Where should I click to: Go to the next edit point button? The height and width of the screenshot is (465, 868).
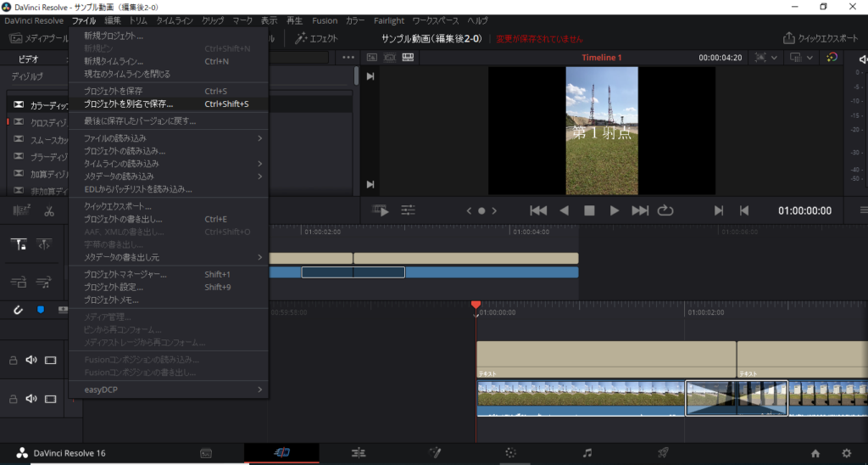(x=719, y=210)
